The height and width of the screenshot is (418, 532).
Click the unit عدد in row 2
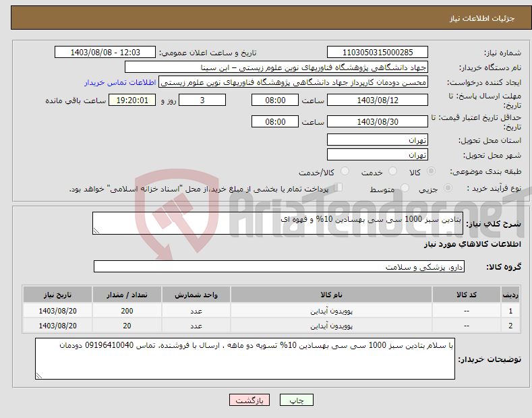coord(196,326)
